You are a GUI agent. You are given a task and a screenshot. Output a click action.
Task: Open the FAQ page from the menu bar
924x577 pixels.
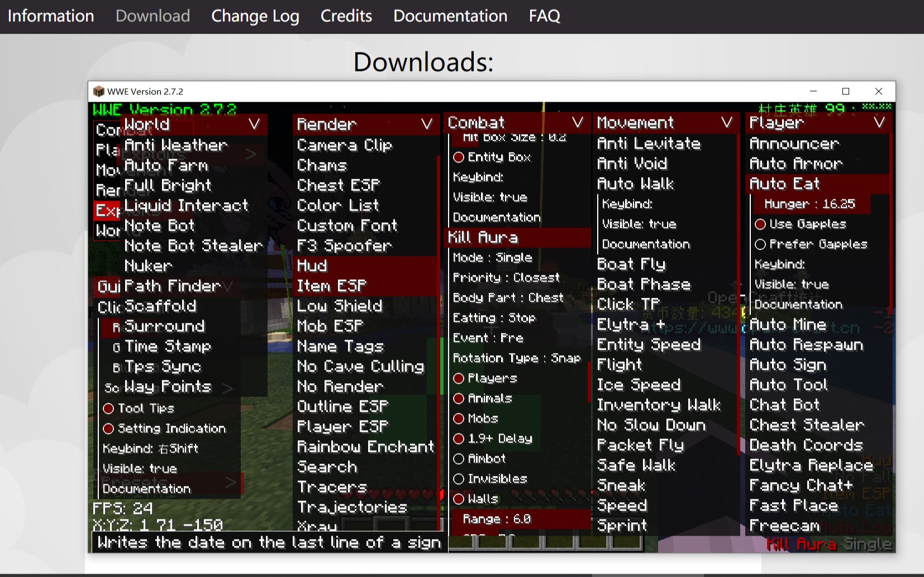(x=544, y=16)
